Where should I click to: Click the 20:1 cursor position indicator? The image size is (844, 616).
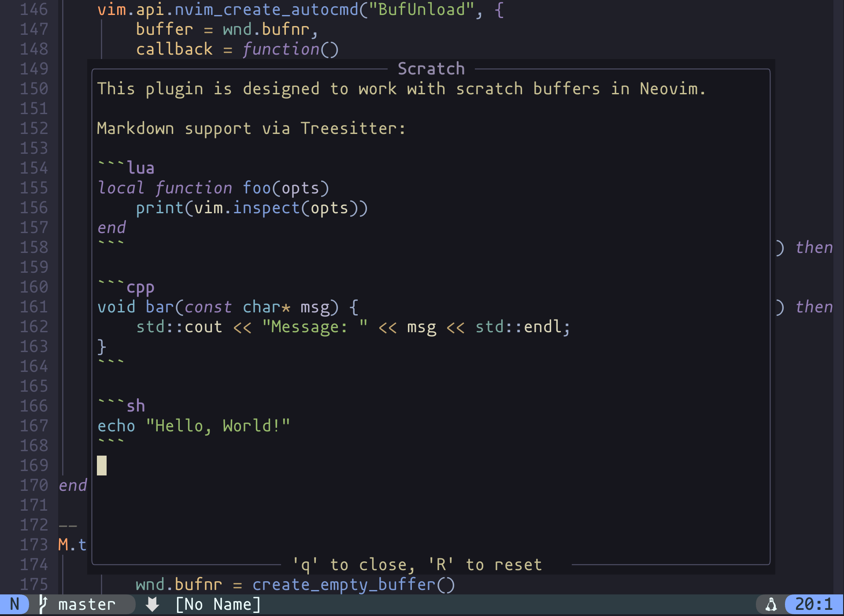coord(814,604)
